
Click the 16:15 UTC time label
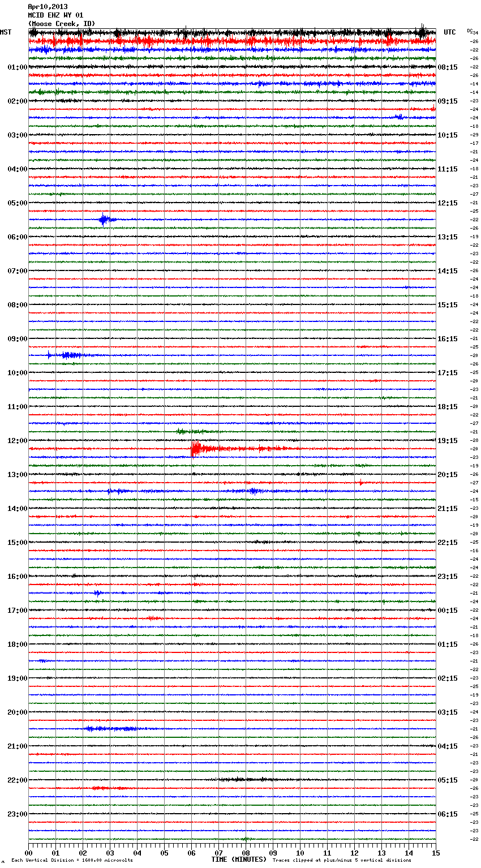point(448,339)
